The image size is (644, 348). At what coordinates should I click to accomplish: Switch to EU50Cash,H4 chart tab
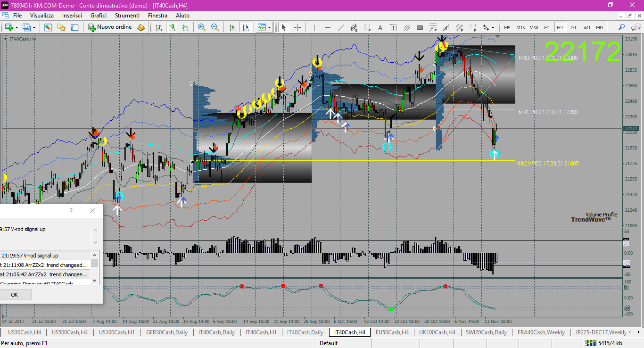(x=392, y=332)
